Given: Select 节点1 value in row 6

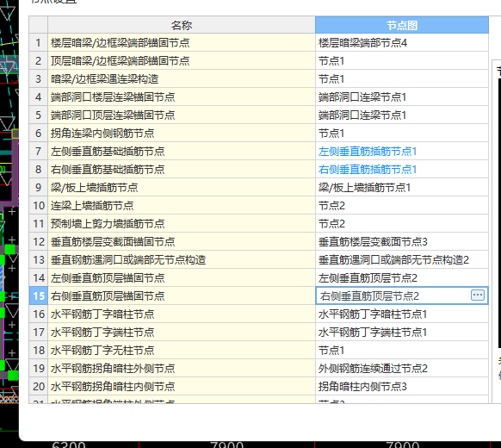Looking at the screenshot, I should [x=402, y=133].
